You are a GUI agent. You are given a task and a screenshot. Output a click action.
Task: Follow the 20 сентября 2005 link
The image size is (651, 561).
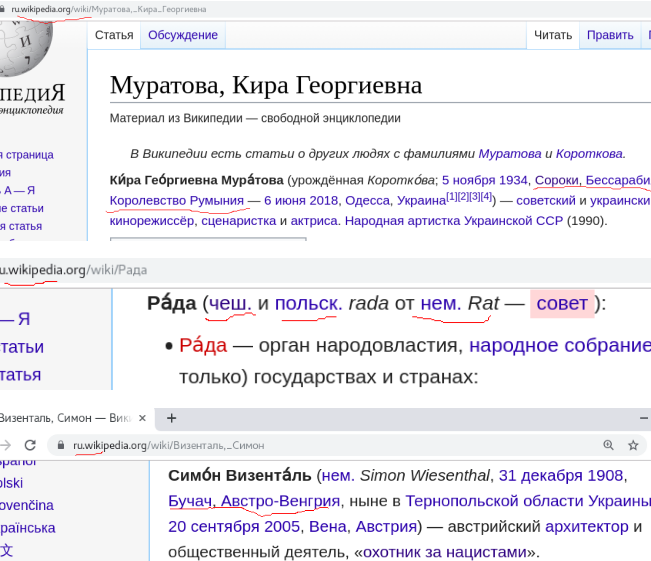tap(234, 527)
